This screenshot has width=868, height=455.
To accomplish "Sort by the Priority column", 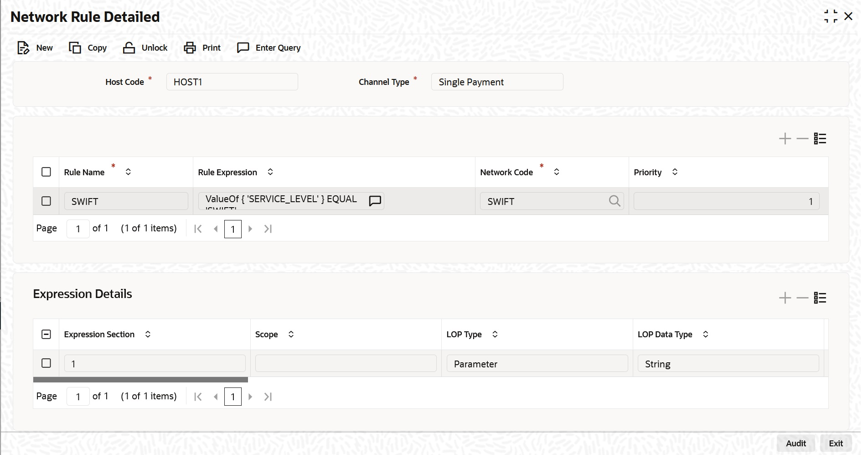I will (x=675, y=172).
